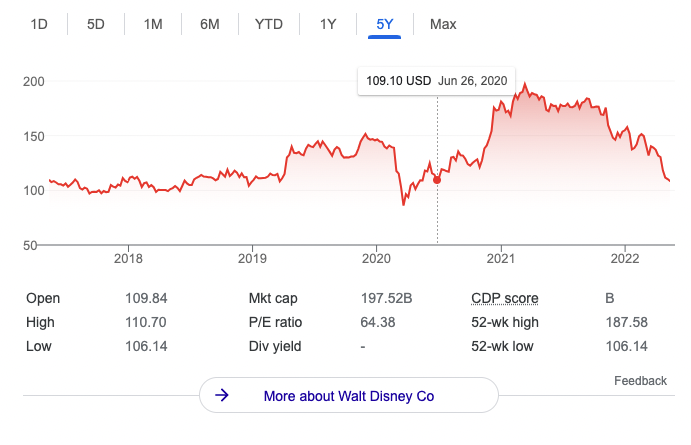Screen dimensions: 691x445
Task: Select the 1Y time range tab
Action: [328, 24]
